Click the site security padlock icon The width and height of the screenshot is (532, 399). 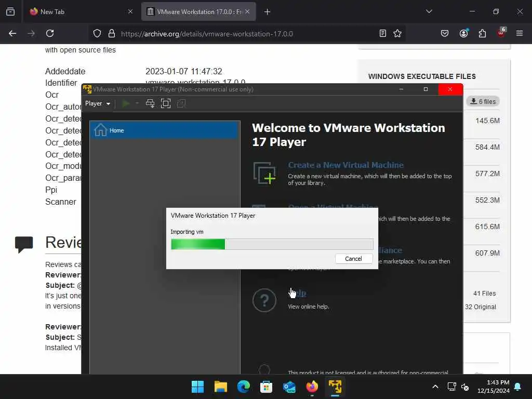tap(112, 34)
